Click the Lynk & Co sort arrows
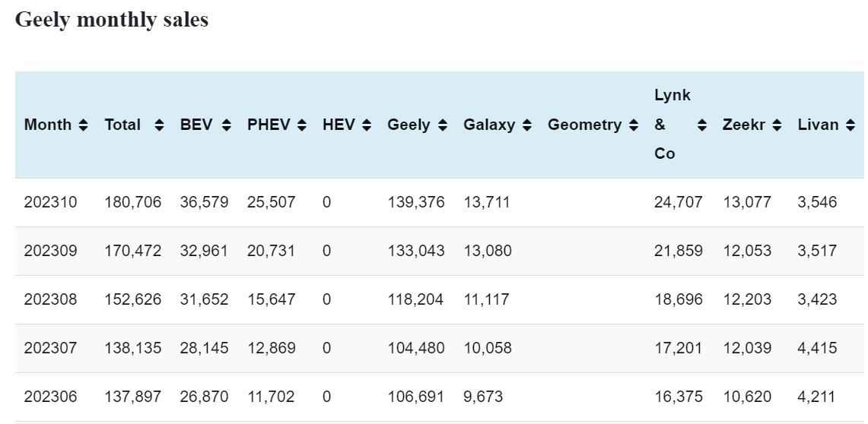 point(701,125)
